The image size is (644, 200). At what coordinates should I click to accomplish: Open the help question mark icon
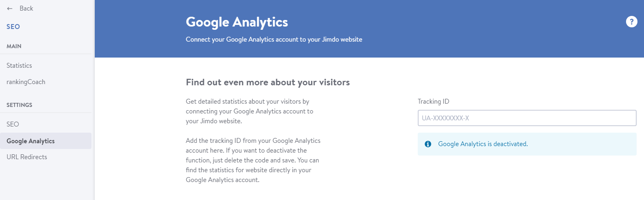tap(631, 22)
